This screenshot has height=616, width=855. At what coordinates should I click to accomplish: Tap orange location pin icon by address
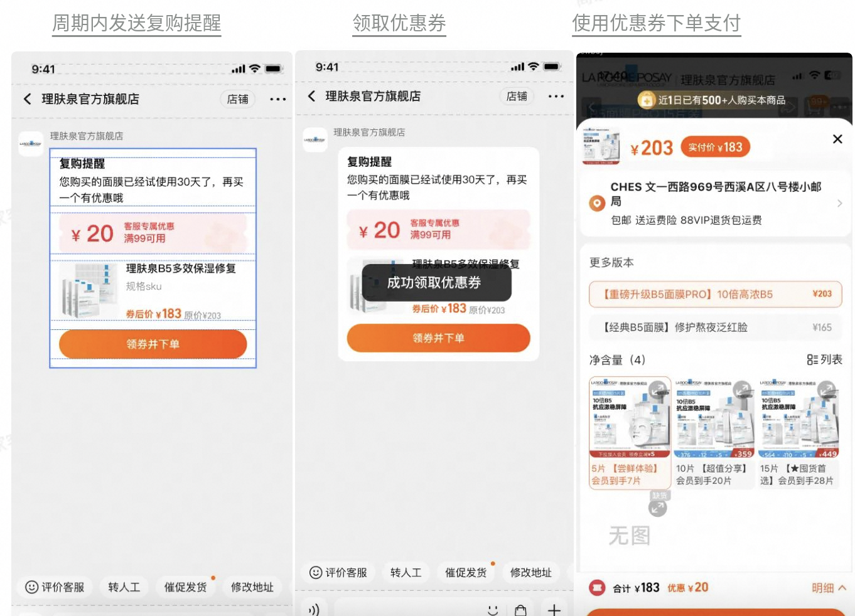(x=597, y=203)
